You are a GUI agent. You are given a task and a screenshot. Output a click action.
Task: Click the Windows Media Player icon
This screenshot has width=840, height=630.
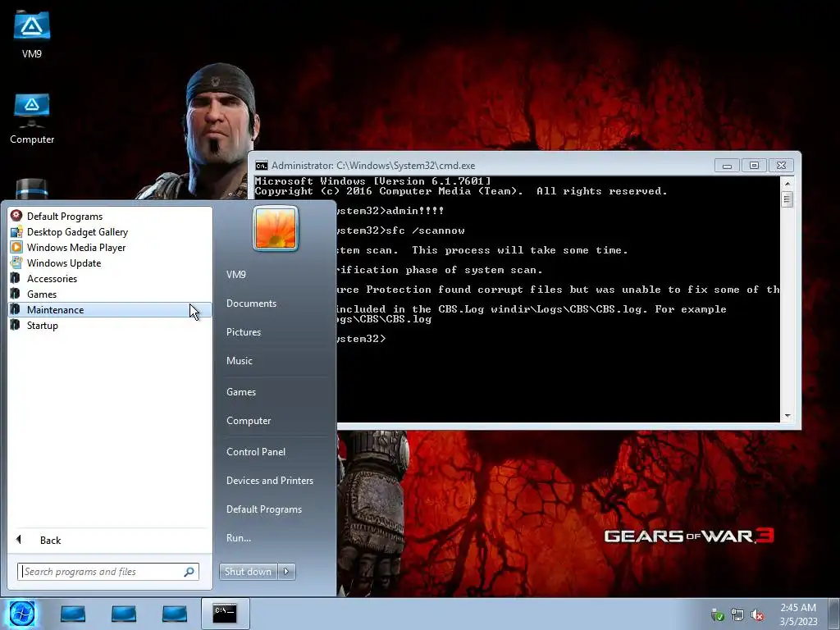tap(16, 247)
